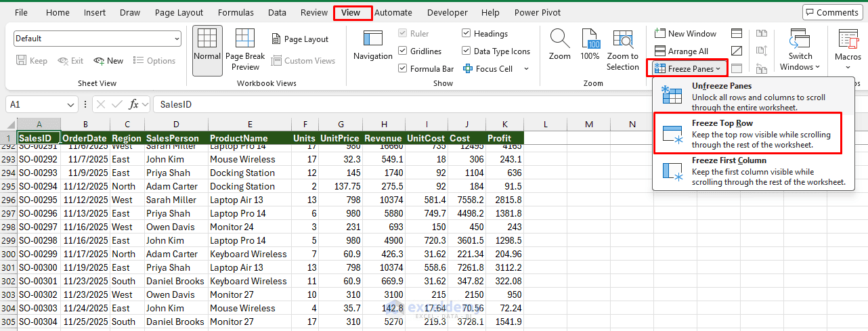
Task: Click unit price 137.75
Action: tap(341, 186)
